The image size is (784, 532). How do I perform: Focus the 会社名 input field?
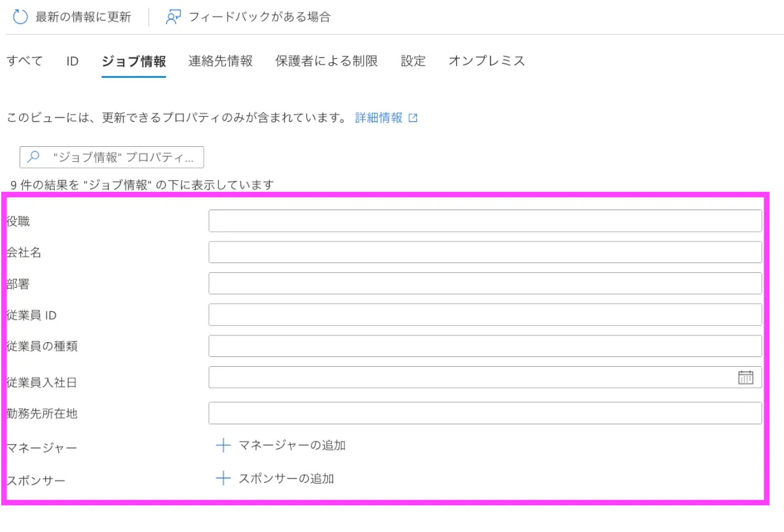[485, 253]
